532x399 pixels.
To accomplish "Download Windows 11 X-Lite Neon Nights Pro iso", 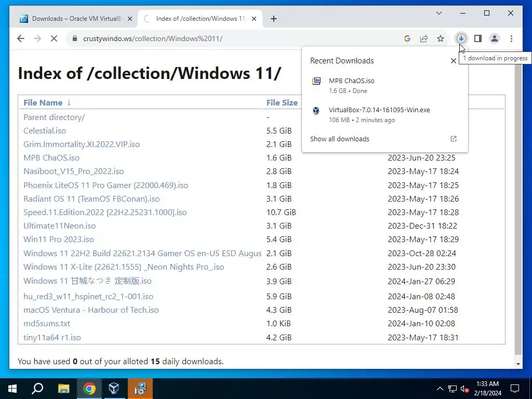I will 124,267.
